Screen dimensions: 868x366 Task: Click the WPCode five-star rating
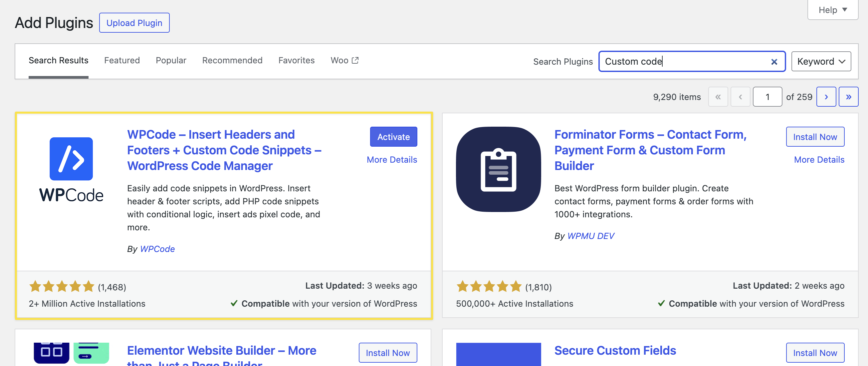[x=62, y=287]
